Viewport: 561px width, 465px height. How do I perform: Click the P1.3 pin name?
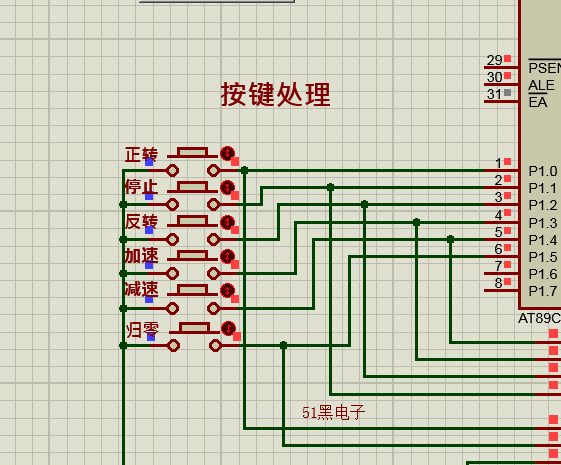pos(543,223)
